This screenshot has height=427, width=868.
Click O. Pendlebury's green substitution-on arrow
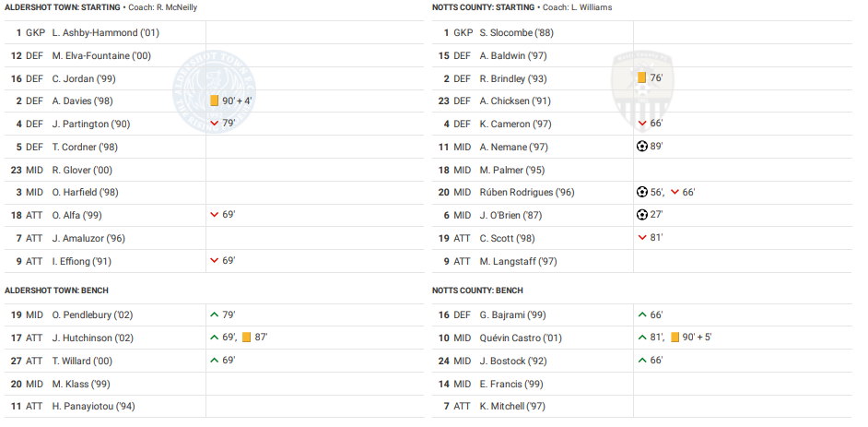[215, 315]
